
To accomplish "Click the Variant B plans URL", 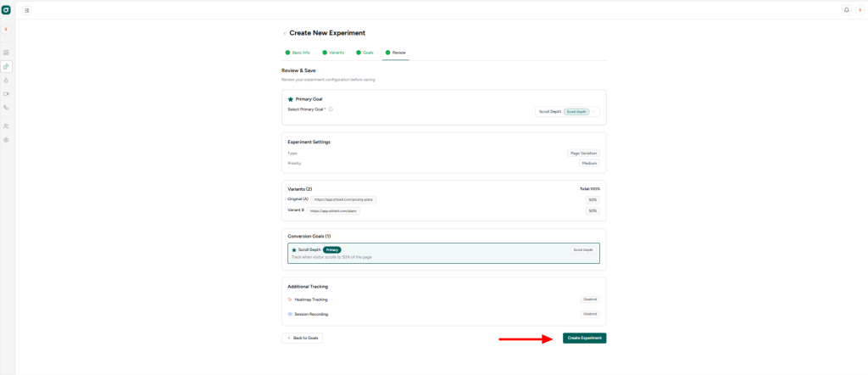I will (x=333, y=211).
